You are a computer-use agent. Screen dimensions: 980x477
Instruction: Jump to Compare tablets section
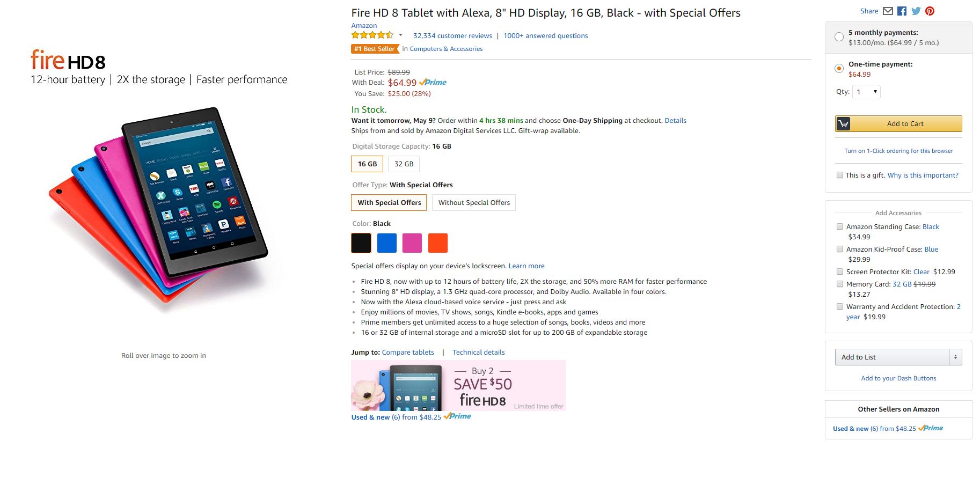[x=408, y=353]
